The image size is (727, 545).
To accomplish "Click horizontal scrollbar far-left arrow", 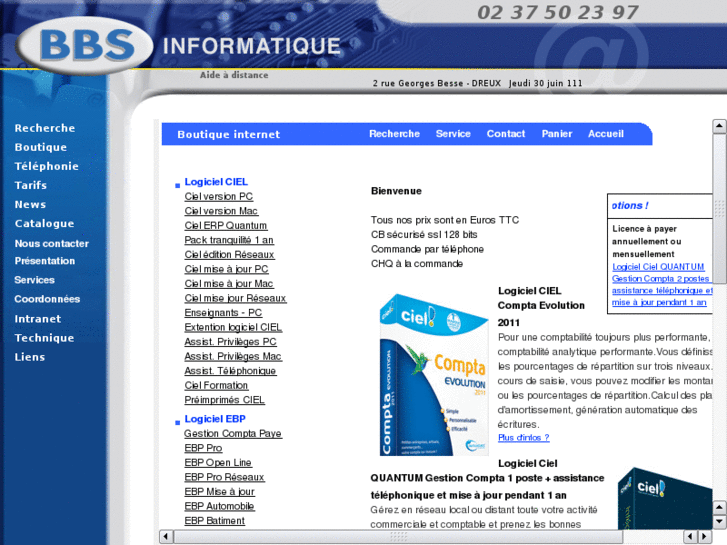I will click(166, 537).
